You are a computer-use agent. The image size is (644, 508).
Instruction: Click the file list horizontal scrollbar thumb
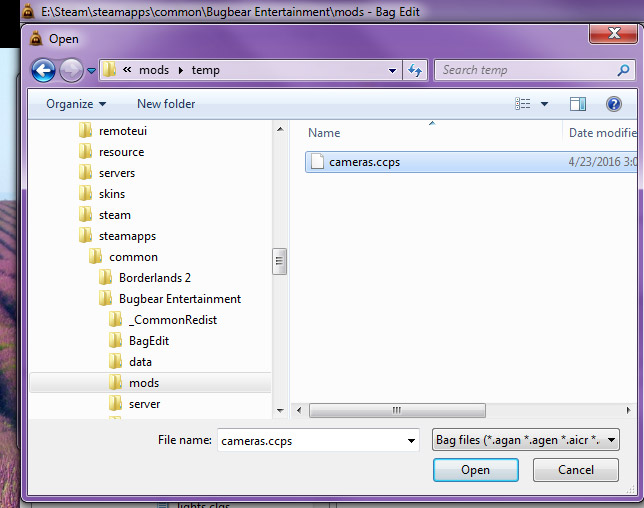coord(397,410)
